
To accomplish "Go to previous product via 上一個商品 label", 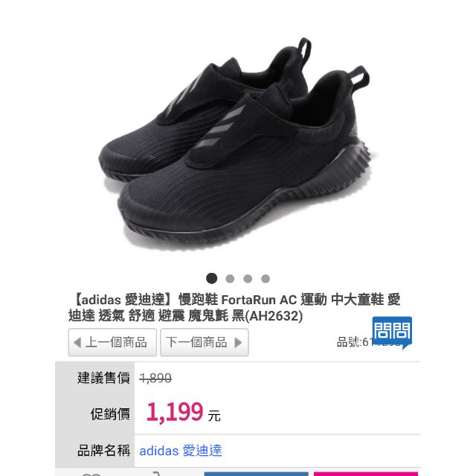I will [116, 342].
